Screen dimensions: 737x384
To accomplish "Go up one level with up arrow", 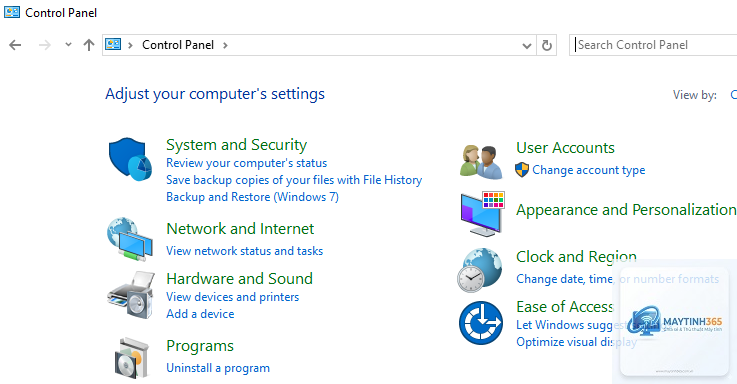I will (89, 45).
